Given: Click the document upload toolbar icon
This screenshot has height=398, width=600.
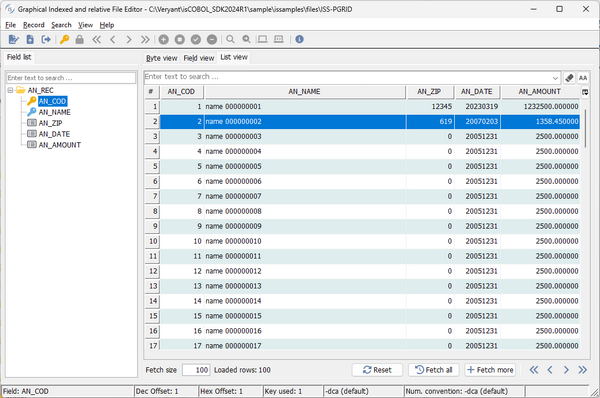Looking at the screenshot, I should 30,39.
